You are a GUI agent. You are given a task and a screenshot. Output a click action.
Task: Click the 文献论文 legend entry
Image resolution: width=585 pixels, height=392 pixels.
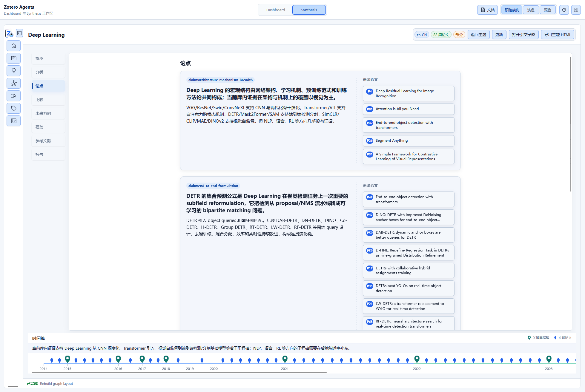coord(563,338)
